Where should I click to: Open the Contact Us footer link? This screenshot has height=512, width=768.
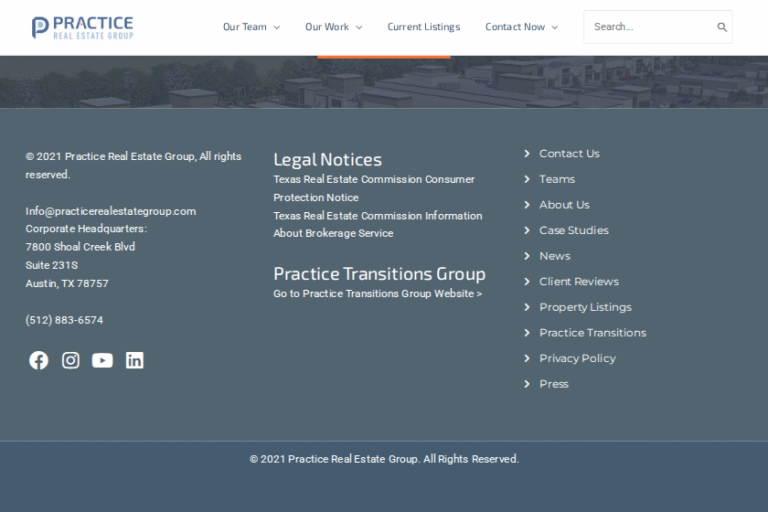point(569,154)
